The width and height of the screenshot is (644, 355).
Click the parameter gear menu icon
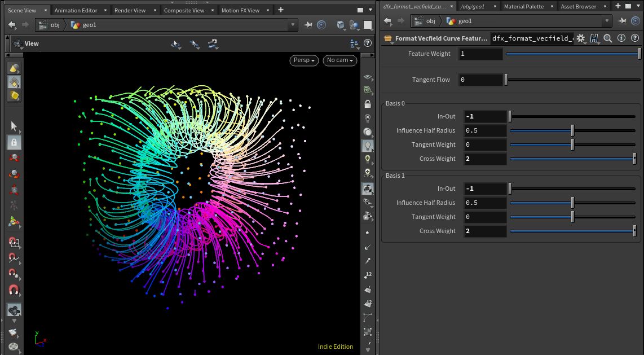click(581, 38)
